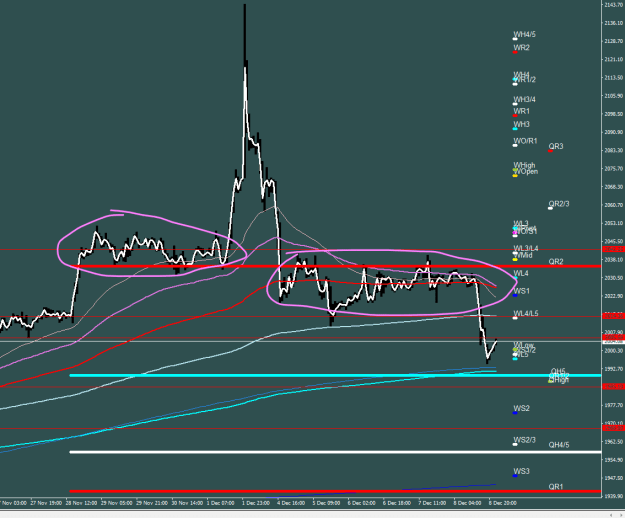The image size is (625, 518).
Task: Click the 30 Nov 14:00 time label
Action: [187, 503]
